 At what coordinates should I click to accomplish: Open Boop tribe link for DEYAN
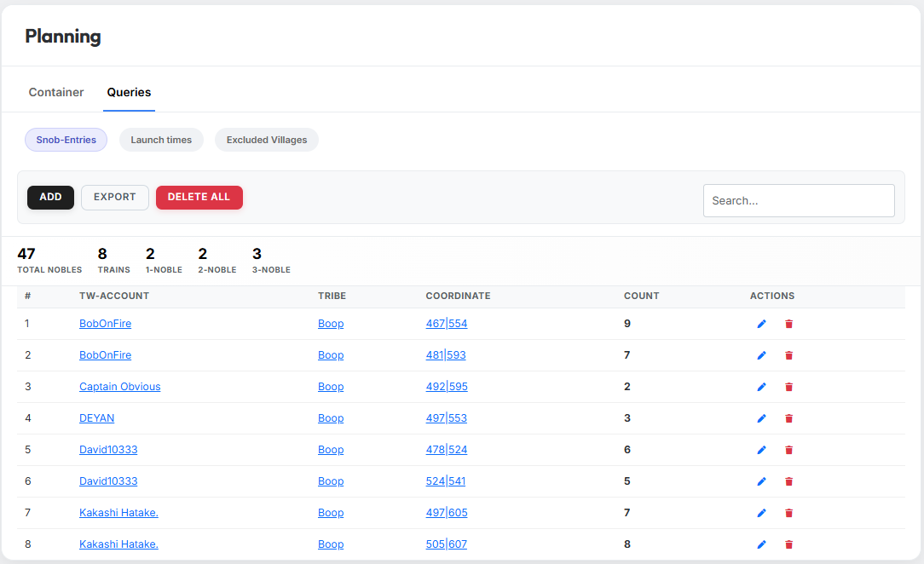click(331, 418)
